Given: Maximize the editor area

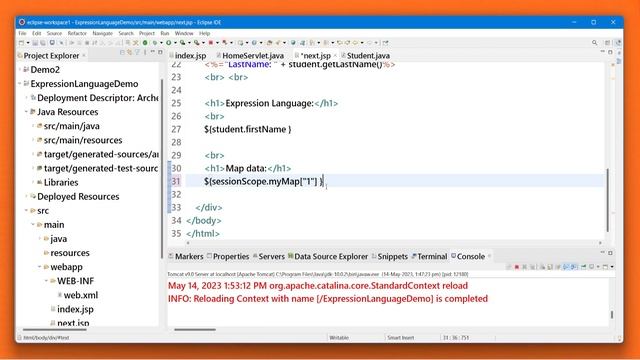Looking at the screenshot, I should coord(610,52).
